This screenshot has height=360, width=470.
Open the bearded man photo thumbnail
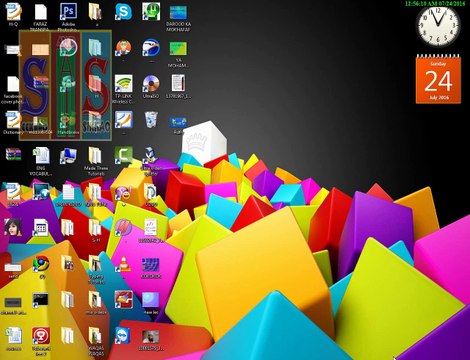point(151,337)
